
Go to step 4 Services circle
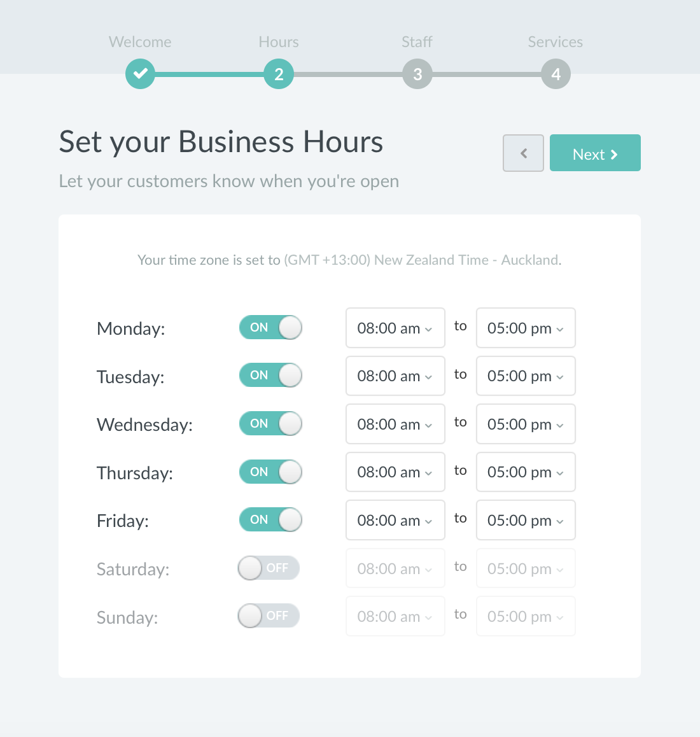pos(556,74)
